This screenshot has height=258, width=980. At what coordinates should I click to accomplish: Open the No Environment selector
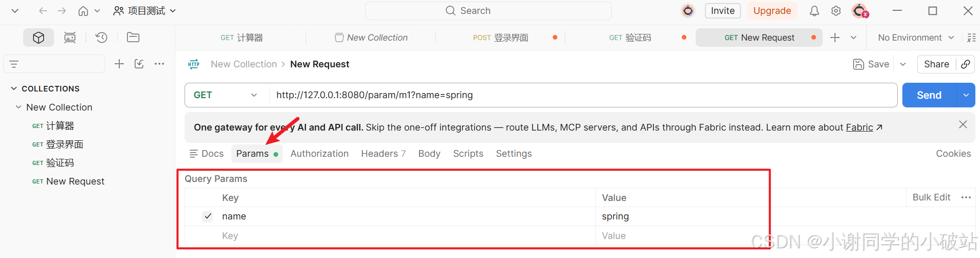pos(916,38)
